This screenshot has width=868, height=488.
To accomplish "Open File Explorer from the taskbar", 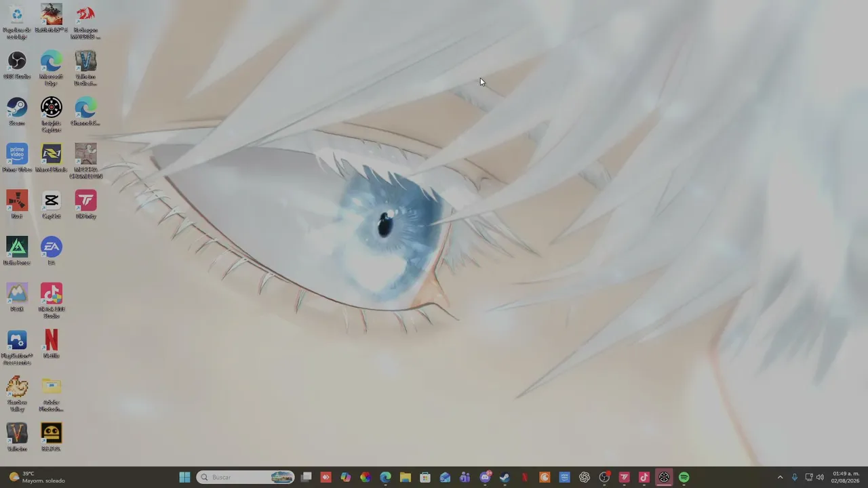I will point(405,477).
